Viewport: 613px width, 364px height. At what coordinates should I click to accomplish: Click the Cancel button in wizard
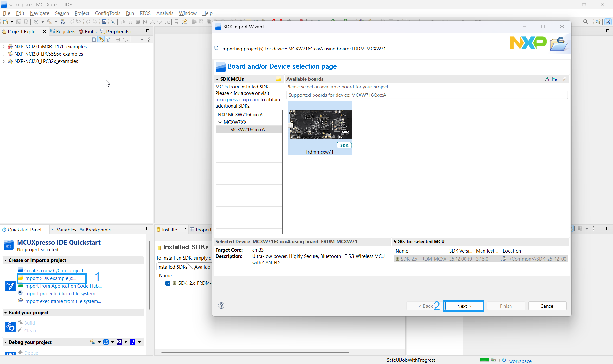(x=547, y=306)
